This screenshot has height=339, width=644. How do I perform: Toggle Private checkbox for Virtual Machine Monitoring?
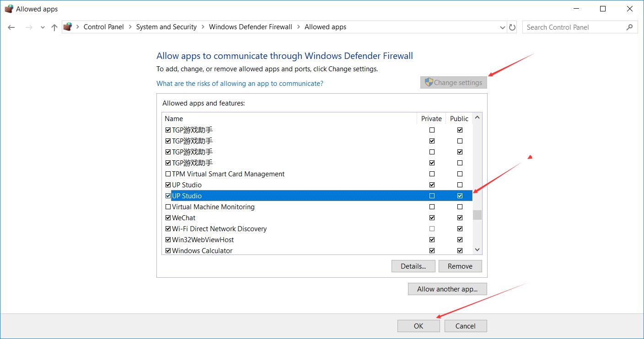click(x=432, y=207)
